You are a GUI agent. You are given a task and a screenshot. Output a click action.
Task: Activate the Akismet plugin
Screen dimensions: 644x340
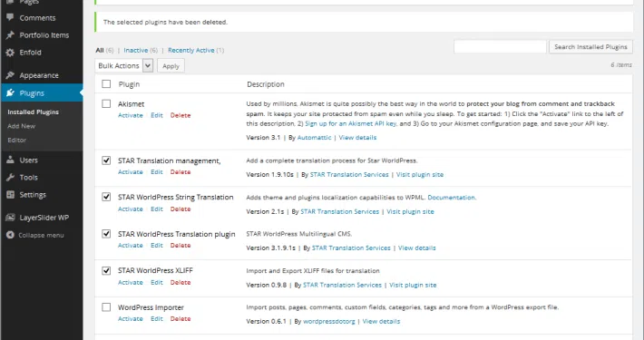pyautogui.click(x=131, y=115)
